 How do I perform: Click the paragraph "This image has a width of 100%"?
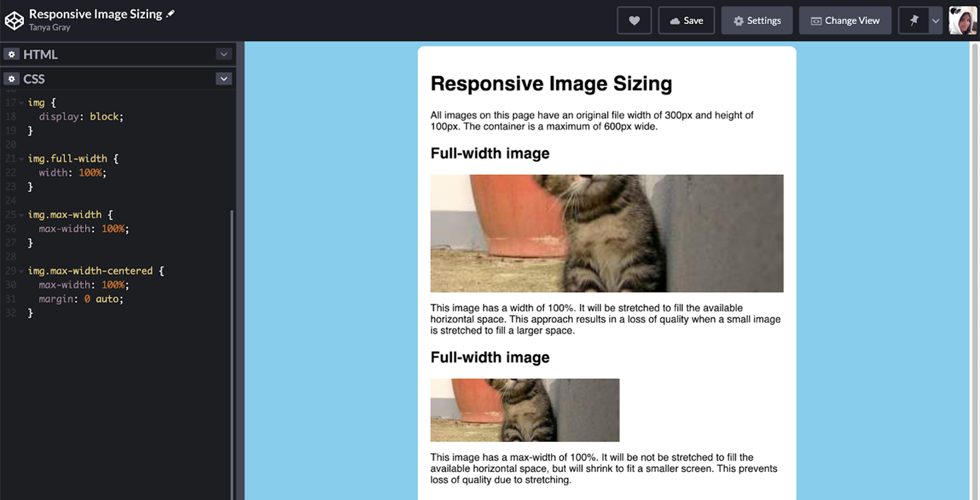(x=606, y=319)
